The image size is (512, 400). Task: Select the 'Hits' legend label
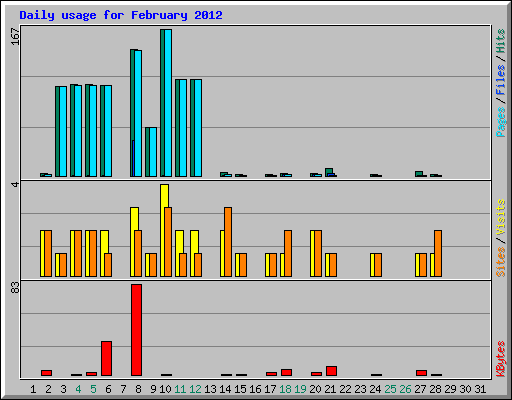click(x=501, y=41)
